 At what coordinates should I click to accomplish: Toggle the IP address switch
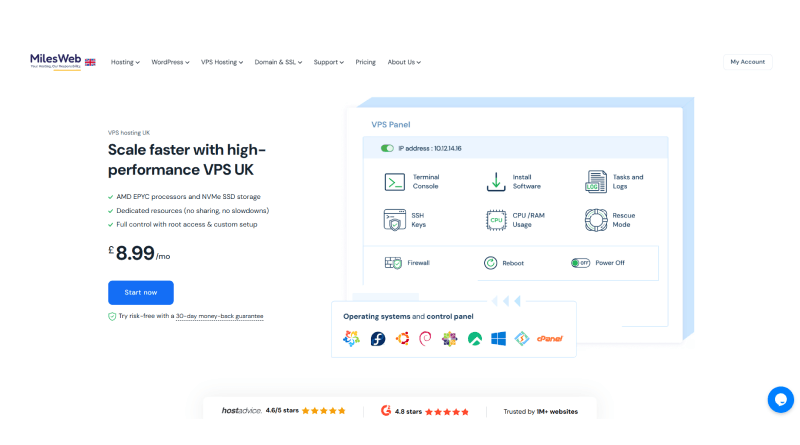(387, 149)
